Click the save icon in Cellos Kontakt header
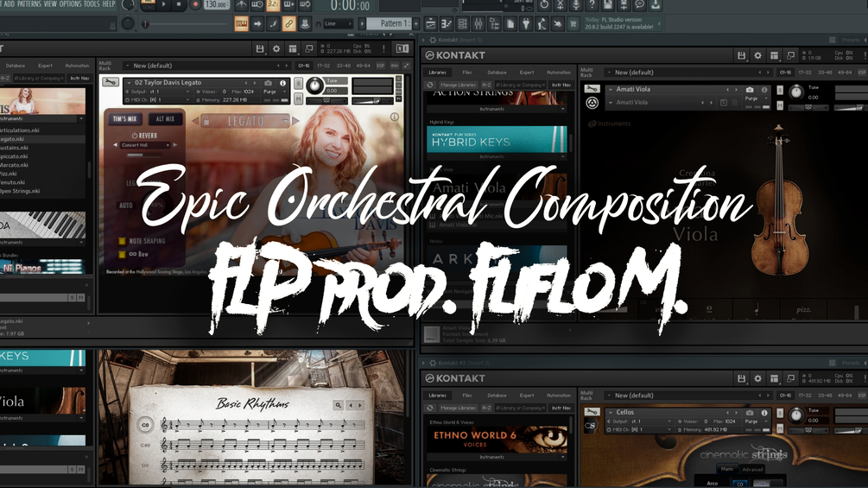Screen dimensions: 868x488 (x=741, y=378)
